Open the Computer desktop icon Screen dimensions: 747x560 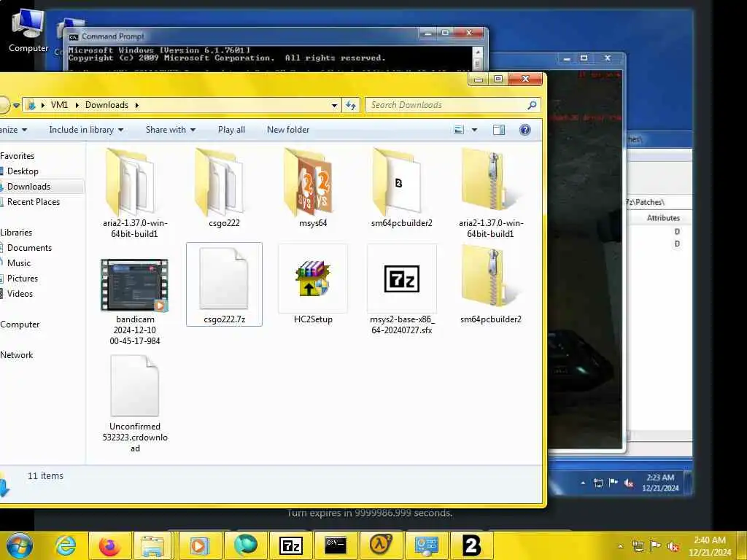tap(28, 30)
